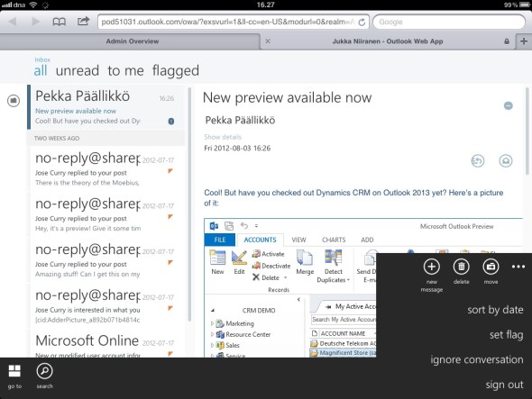532x399 pixels.
Task: Open the go to tiles icon
Action: tap(14, 371)
